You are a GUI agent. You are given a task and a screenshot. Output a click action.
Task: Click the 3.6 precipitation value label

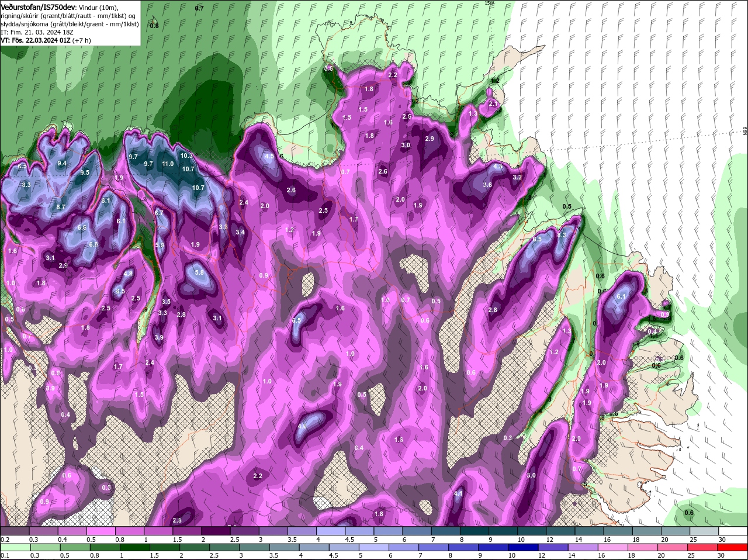click(x=487, y=185)
